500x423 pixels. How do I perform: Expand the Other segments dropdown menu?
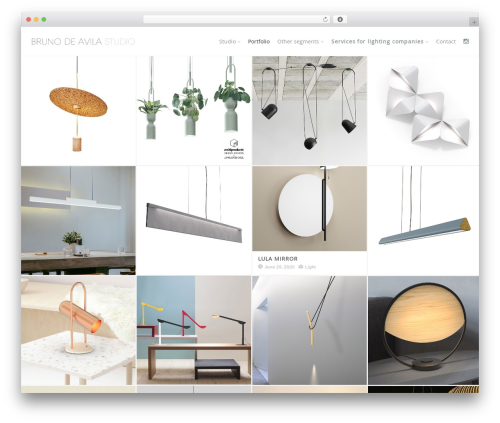click(300, 42)
